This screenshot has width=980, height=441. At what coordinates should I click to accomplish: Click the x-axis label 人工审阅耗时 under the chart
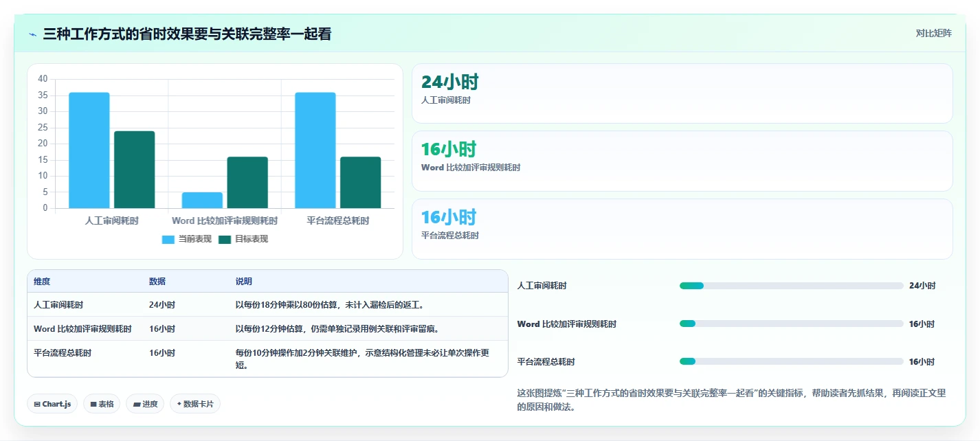[x=111, y=221]
